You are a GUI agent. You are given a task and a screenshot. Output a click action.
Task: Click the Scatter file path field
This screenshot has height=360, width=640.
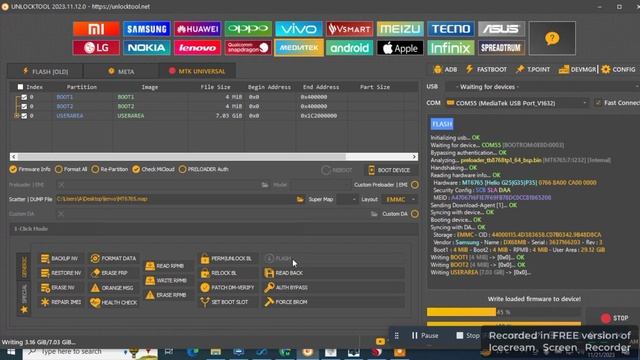click(x=176, y=199)
